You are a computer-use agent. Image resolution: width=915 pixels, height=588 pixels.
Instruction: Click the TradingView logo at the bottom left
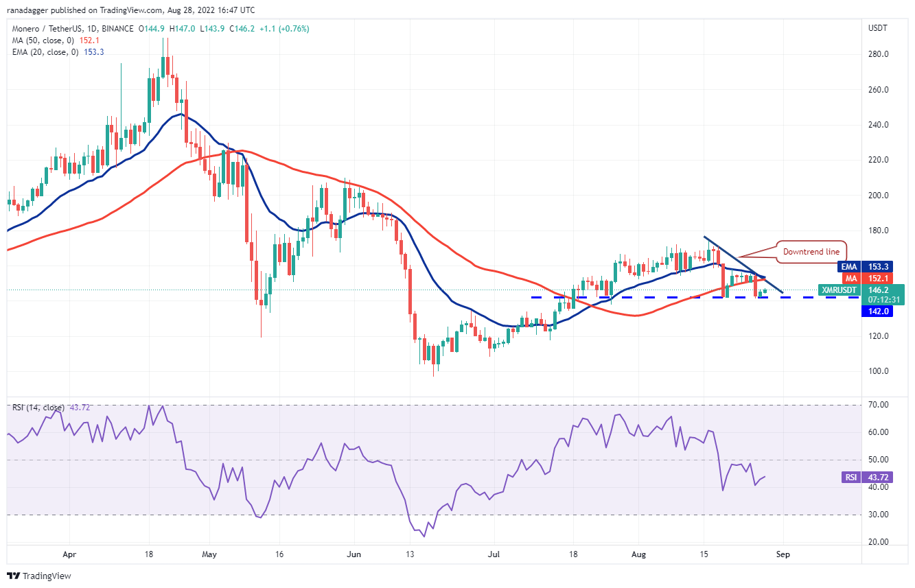coord(39,576)
